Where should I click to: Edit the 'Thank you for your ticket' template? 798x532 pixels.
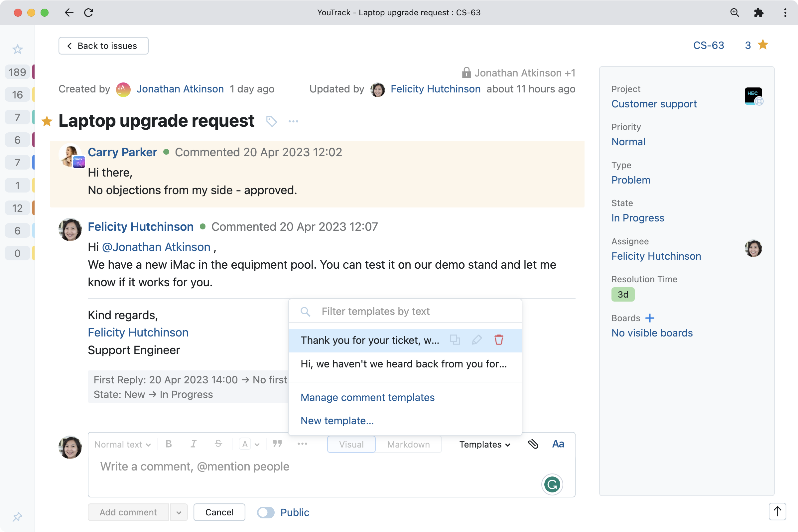pyautogui.click(x=477, y=339)
